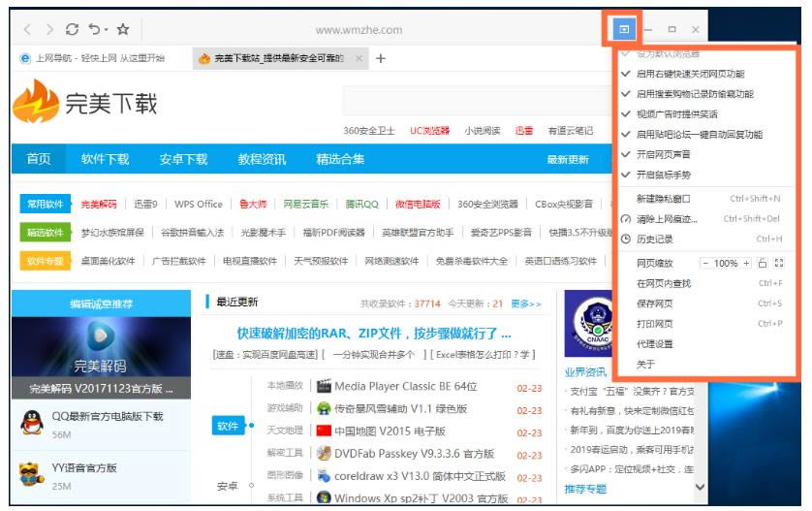
Task: Click the 软件专题 orange label
Action: coord(45,261)
